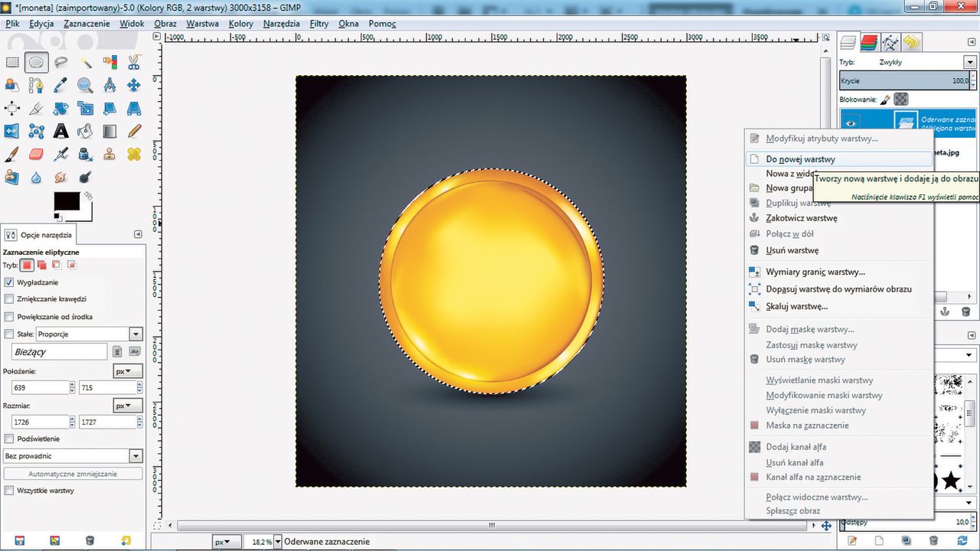Switch to the Paths tab
Screen dimensions: 980x551
tap(890, 42)
